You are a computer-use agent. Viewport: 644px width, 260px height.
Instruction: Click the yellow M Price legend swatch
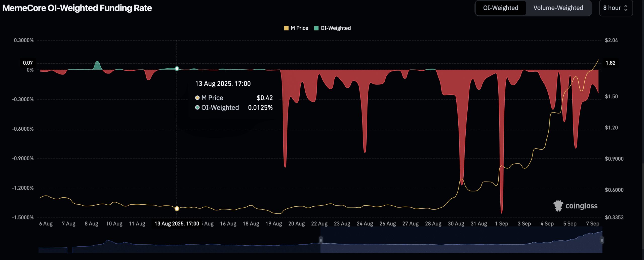(x=286, y=28)
